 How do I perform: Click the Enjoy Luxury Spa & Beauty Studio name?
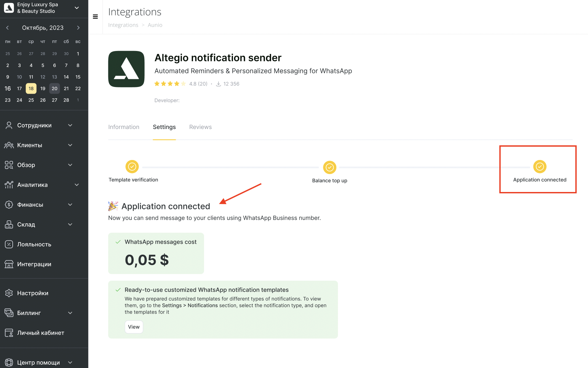(38, 8)
